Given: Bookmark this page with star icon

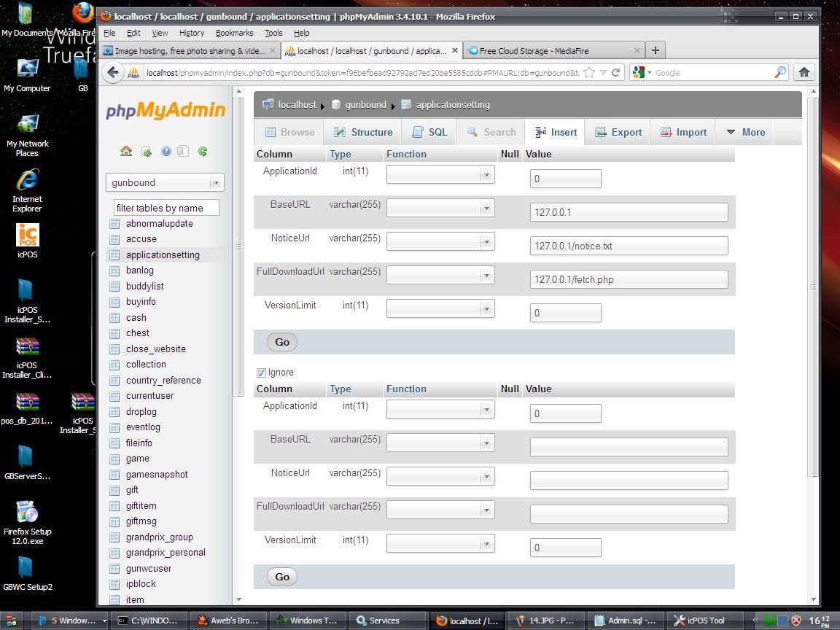Looking at the screenshot, I should pos(589,72).
